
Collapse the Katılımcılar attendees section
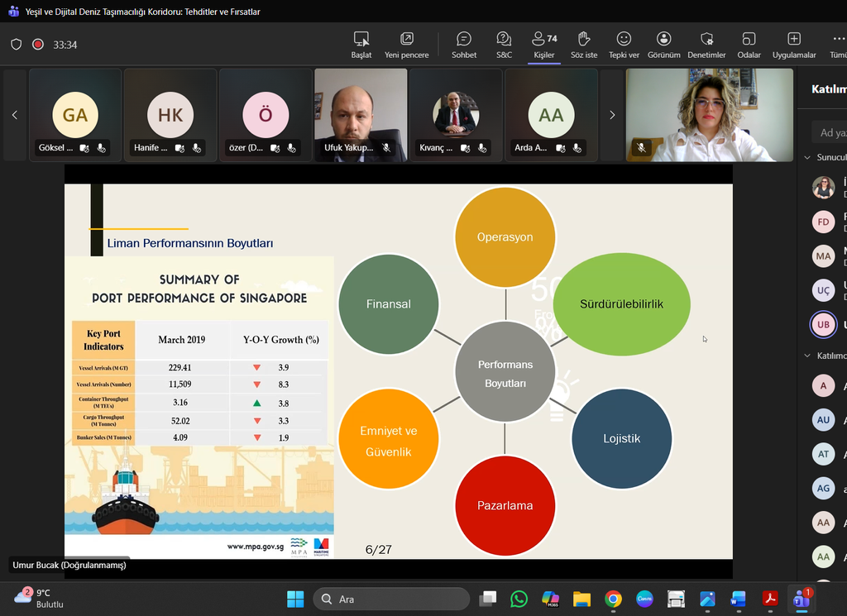point(808,356)
